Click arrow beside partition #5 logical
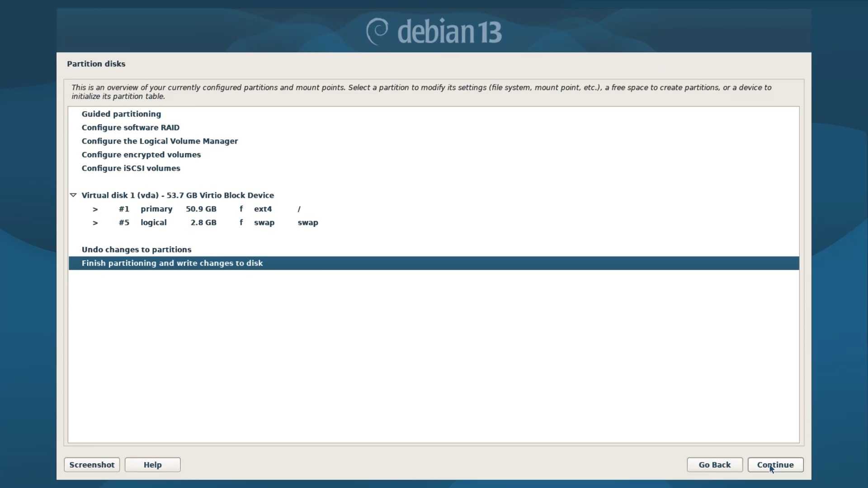The width and height of the screenshot is (868, 488). 95,223
